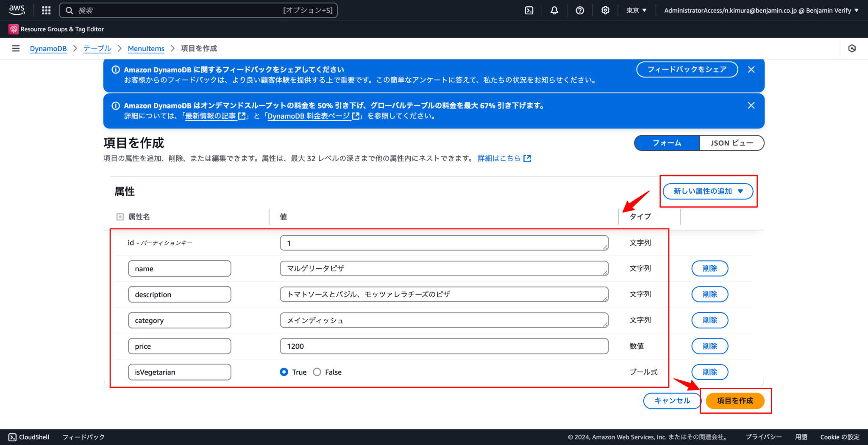
Task: Select the False radio button for isVegetarian
Action: (317, 372)
